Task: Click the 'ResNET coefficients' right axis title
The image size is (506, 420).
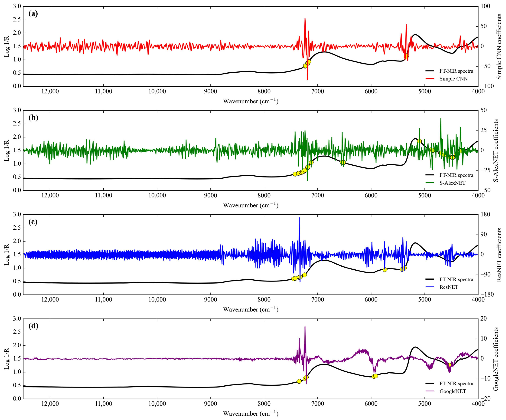Action: [x=499, y=255]
